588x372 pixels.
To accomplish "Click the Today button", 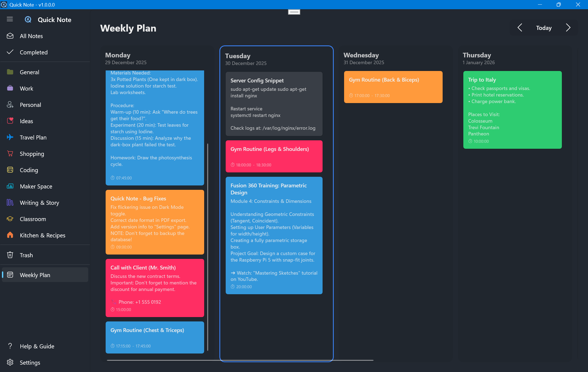I will click(x=544, y=28).
